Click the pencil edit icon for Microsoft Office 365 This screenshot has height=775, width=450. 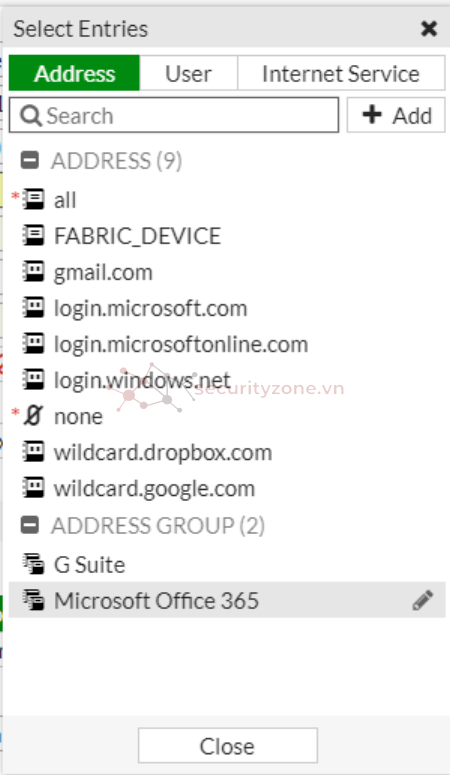coord(423,600)
